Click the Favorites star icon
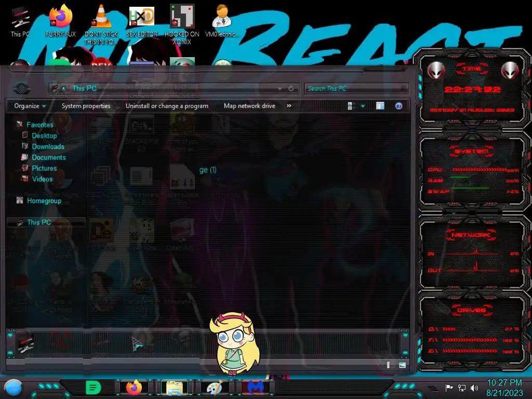532x399 pixels. click(19, 125)
